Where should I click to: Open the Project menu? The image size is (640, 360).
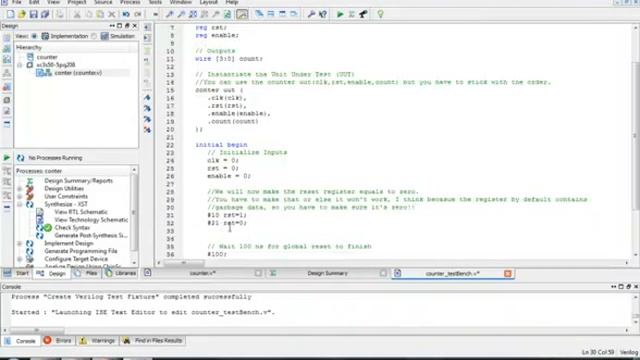coord(77,2)
